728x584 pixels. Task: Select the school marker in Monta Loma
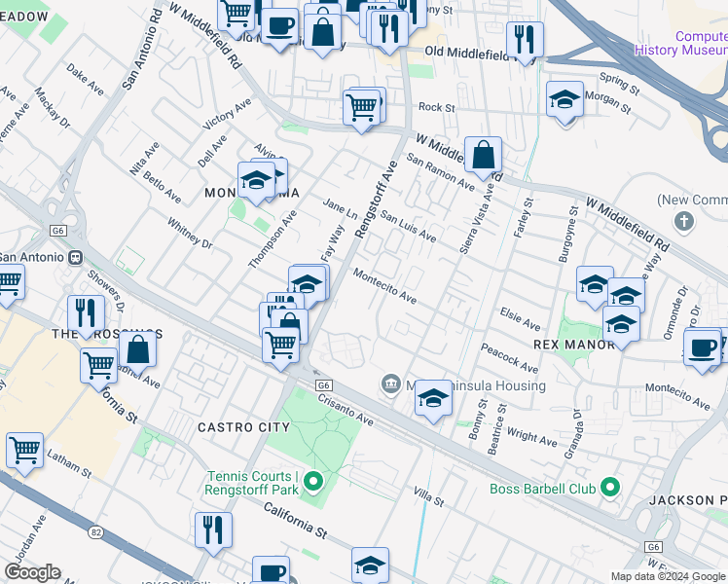point(257,181)
